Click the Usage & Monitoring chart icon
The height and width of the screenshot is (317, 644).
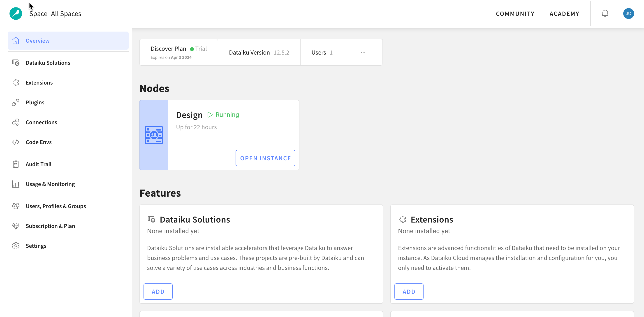(16, 184)
